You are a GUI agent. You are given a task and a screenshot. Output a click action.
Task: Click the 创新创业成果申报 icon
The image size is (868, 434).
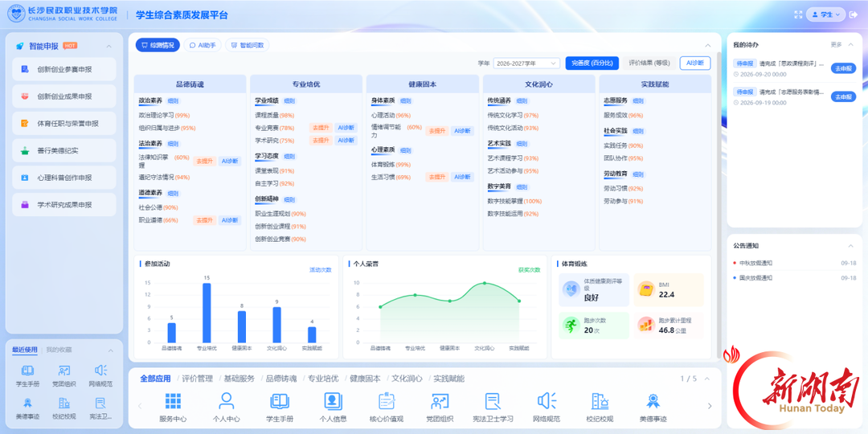coord(24,96)
